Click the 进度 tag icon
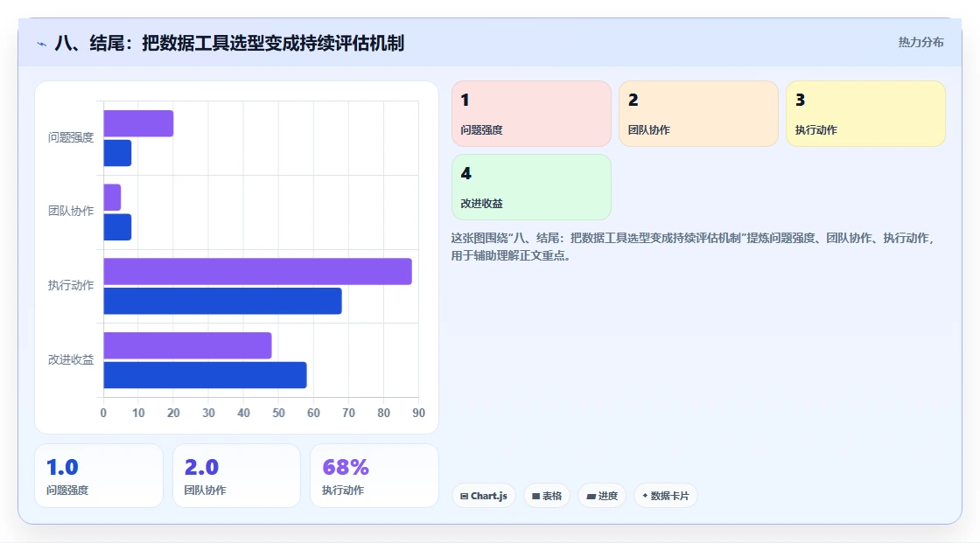The image size is (980, 543). 591,496
